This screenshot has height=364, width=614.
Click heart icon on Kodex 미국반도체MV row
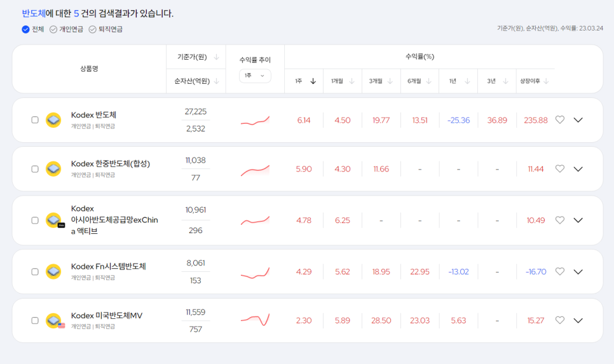click(x=559, y=320)
